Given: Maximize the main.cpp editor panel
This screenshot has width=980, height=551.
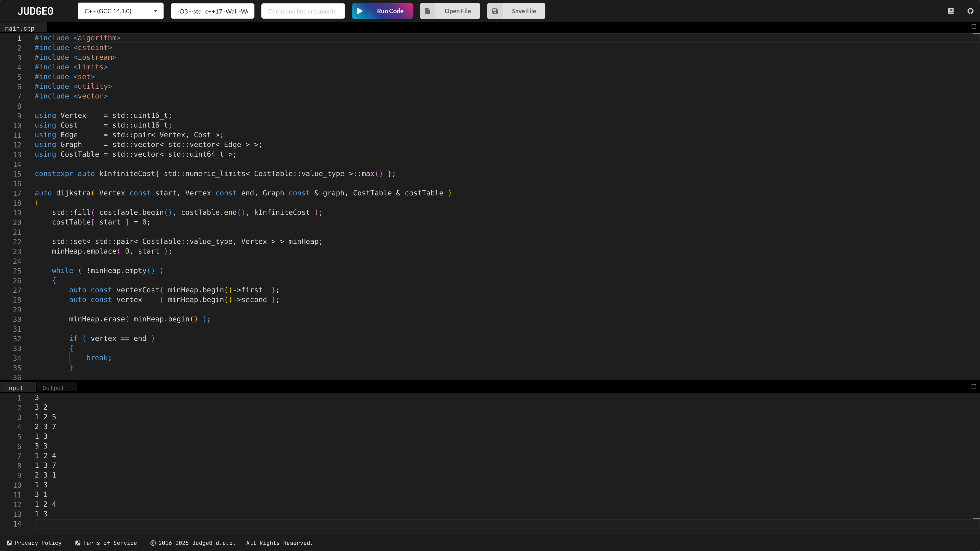Looking at the screenshot, I should [x=974, y=27].
